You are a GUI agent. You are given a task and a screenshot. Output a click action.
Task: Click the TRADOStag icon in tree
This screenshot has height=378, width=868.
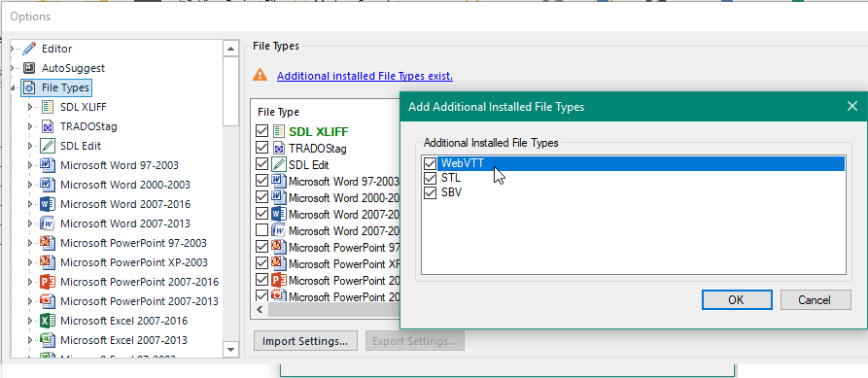pos(48,126)
